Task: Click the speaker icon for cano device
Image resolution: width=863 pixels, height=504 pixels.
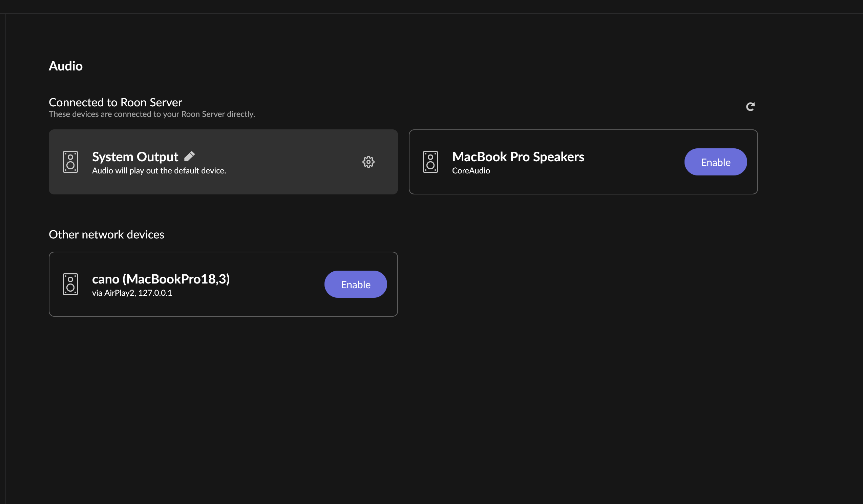Action: (x=70, y=284)
